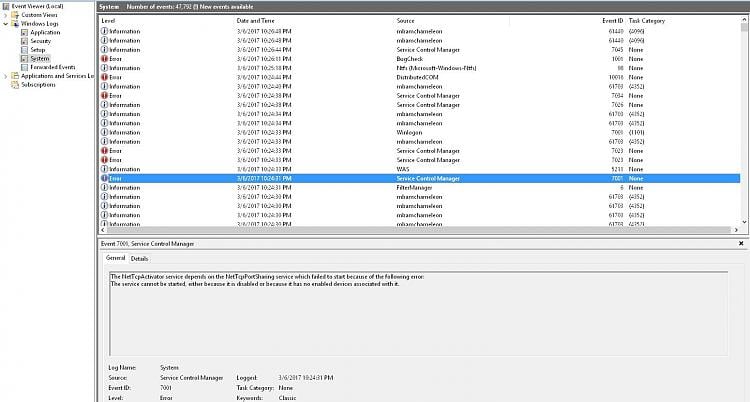Click event ID 7034 cell

point(617,96)
